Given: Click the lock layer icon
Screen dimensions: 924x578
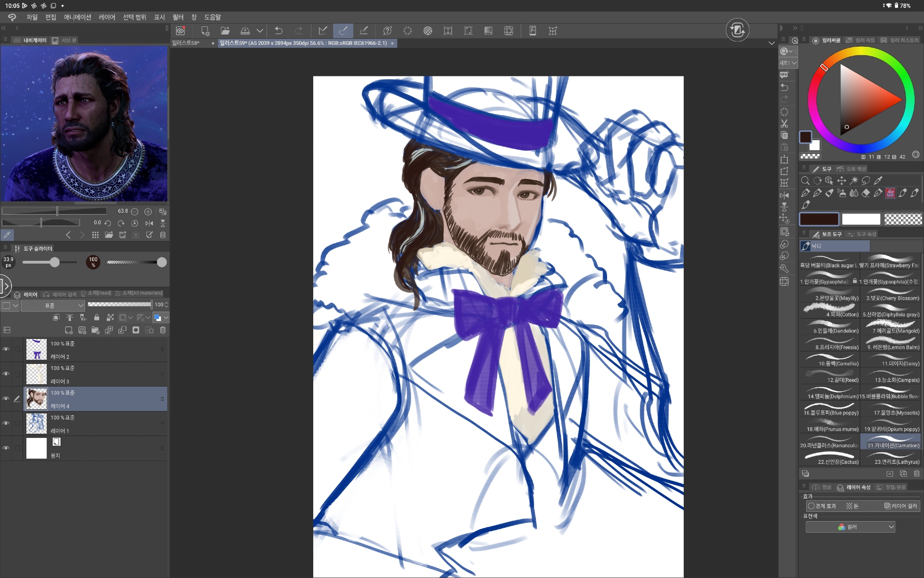Looking at the screenshot, I should click(x=97, y=318).
